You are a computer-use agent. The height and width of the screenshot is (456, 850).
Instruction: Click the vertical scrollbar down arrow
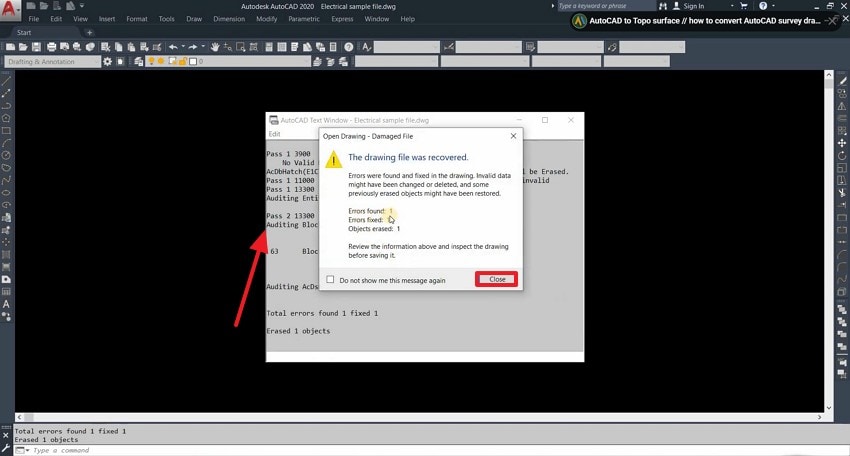tap(828, 408)
